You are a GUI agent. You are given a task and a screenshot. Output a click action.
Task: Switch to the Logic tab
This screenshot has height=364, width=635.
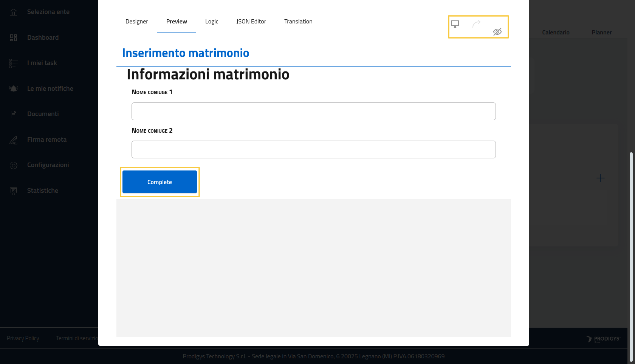[x=212, y=22]
